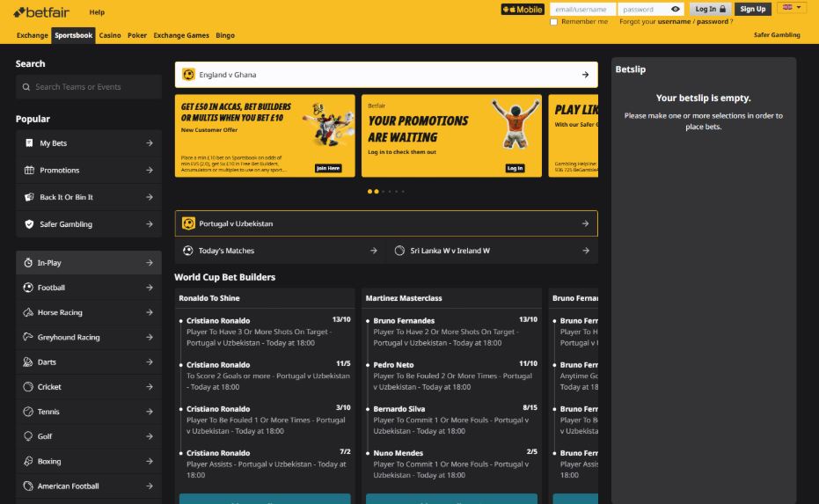819x504 pixels.
Task: Click the In-Play stopwatch icon
Action: [28, 263]
